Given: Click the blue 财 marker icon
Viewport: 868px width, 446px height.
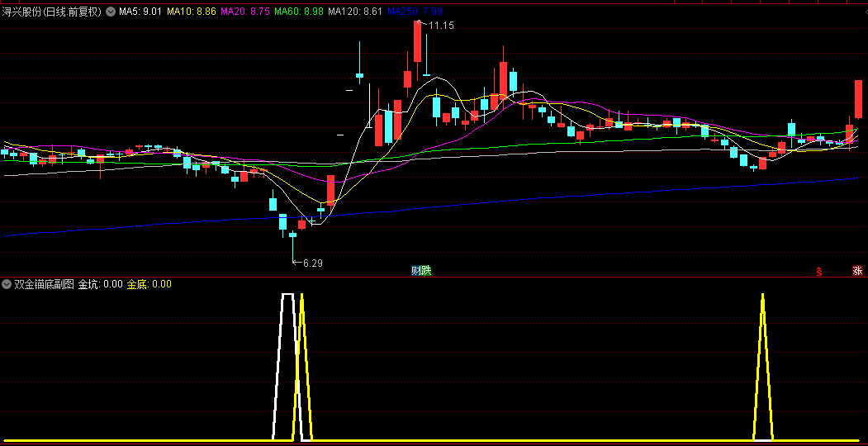Looking at the screenshot, I should pos(415,271).
